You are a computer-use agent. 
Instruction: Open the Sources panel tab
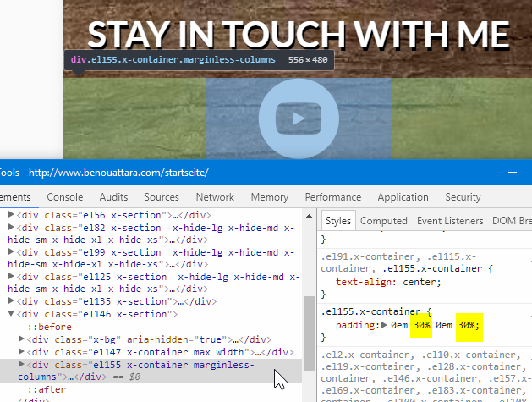coord(162,197)
